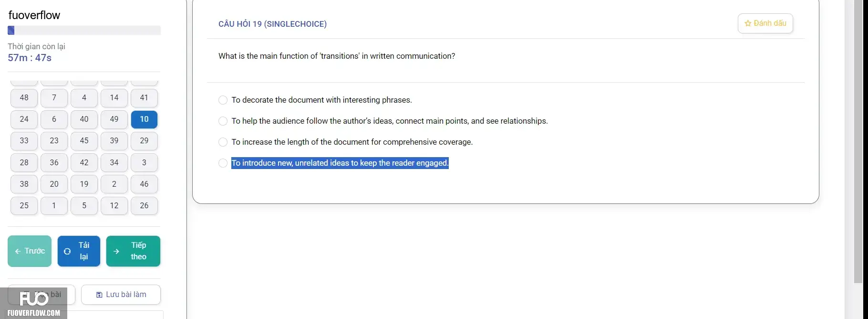Select 'To introduce new, unrelated ideas' radio option

pyautogui.click(x=223, y=163)
